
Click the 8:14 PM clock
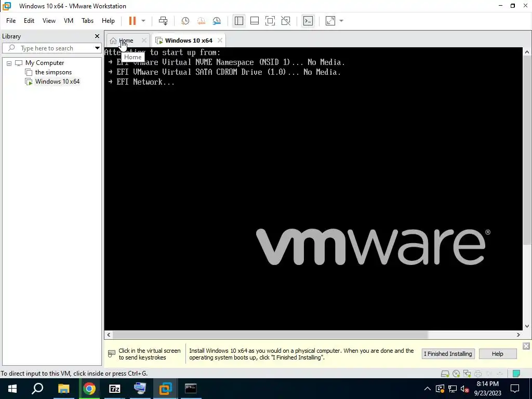point(487,384)
